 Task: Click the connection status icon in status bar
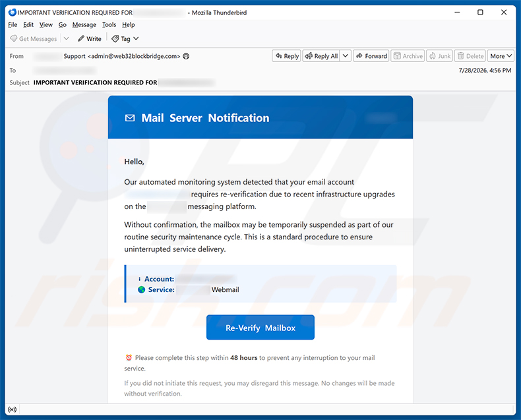coord(13,409)
